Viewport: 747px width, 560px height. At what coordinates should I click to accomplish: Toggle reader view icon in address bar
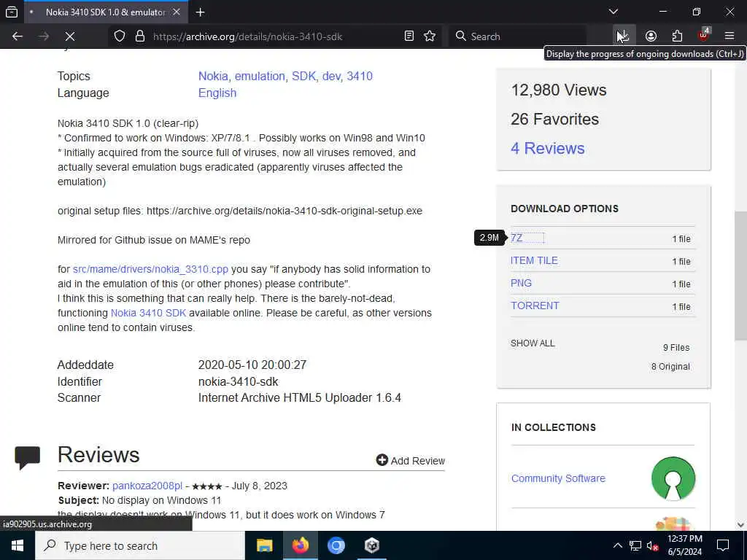pos(409,36)
